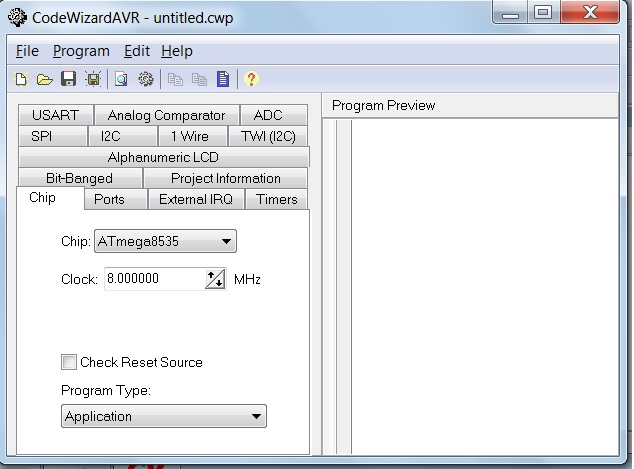Click the CodeWizardAVR title bar gear icon

(17, 17)
